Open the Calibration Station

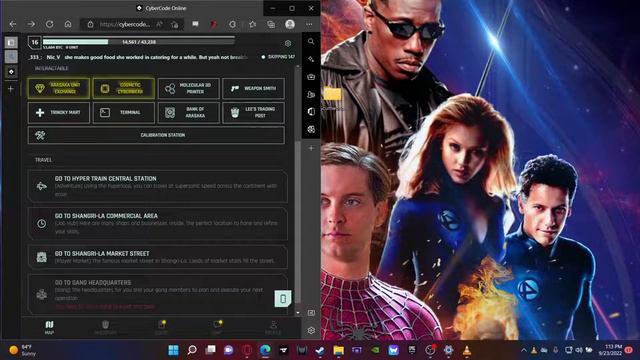click(156, 135)
